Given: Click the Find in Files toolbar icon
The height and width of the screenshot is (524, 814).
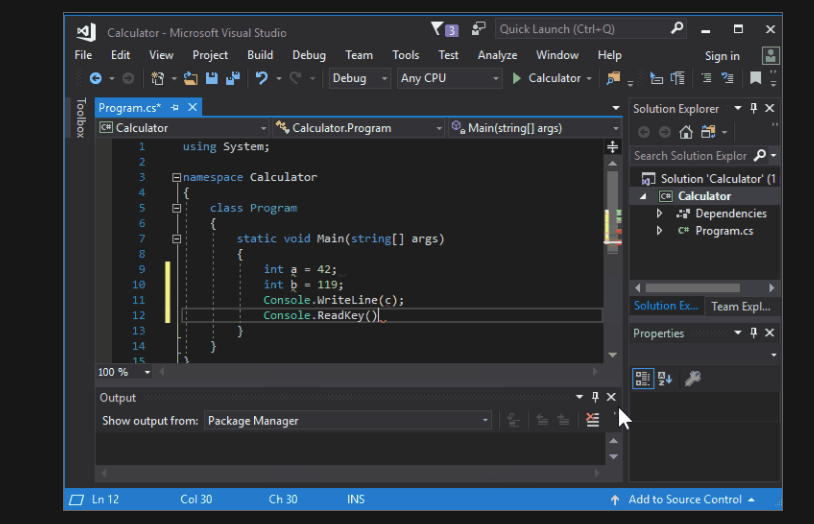Looking at the screenshot, I should (613, 78).
